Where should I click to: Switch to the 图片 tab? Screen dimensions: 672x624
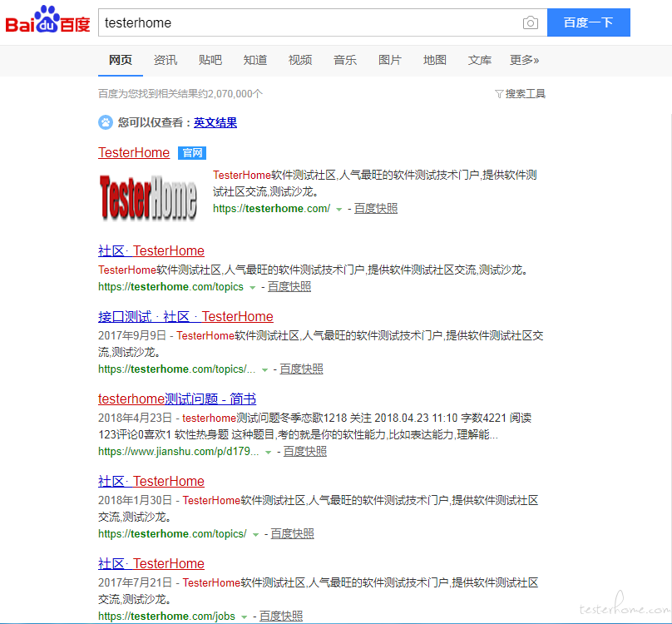pos(390,60)
